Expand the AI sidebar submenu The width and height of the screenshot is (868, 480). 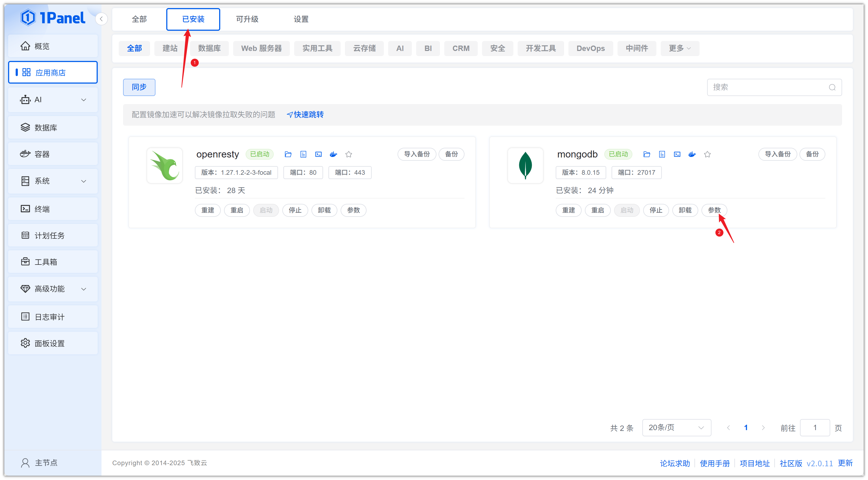coord(53,100)
